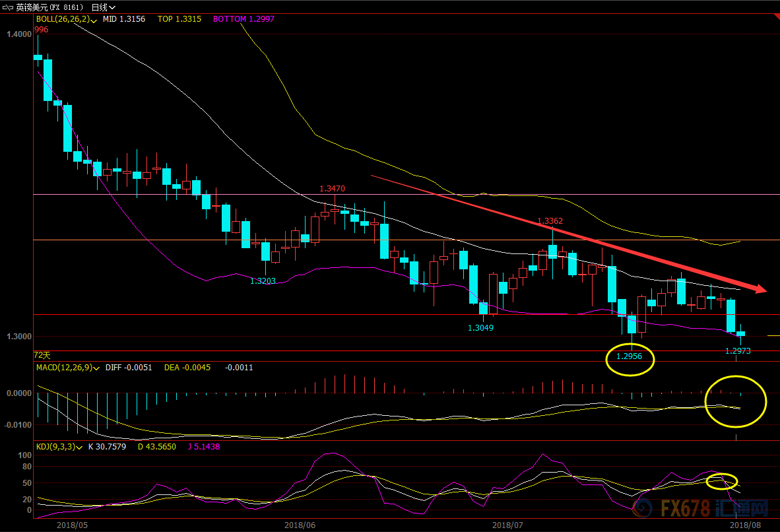Click the yellow circle around 1.2956 low
780x532 pixels.
(x=630, y=360)
